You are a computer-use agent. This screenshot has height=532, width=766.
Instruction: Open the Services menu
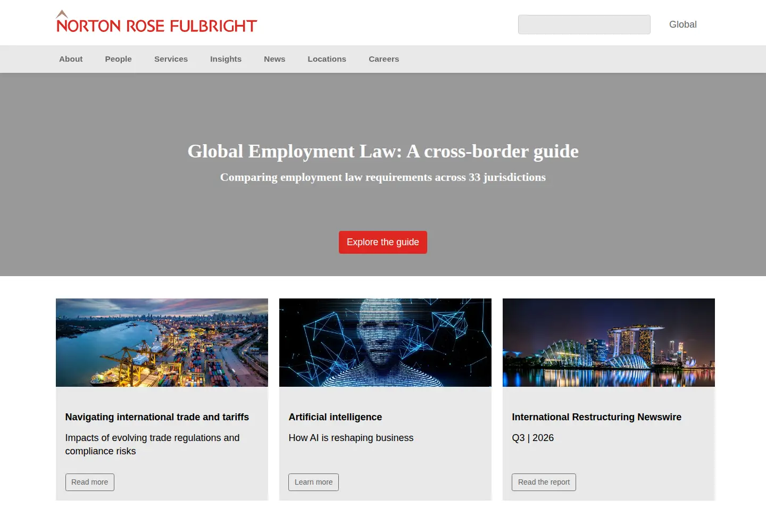coord(171,59)
